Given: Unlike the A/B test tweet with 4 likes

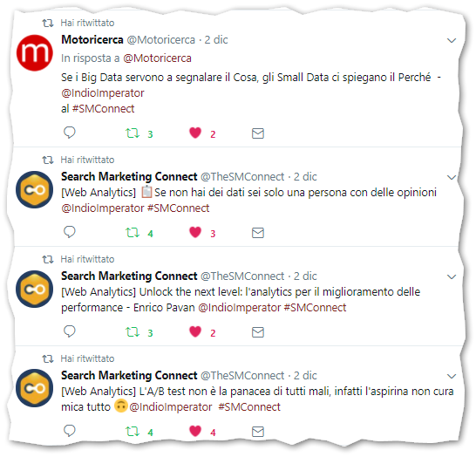Looking at the screenshot, I should point(195,431).
